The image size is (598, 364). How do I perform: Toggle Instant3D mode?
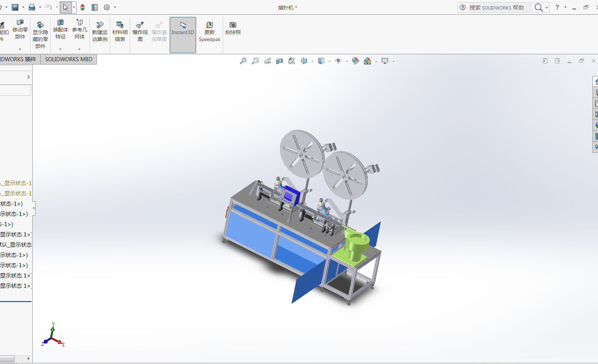click(183, 34)
